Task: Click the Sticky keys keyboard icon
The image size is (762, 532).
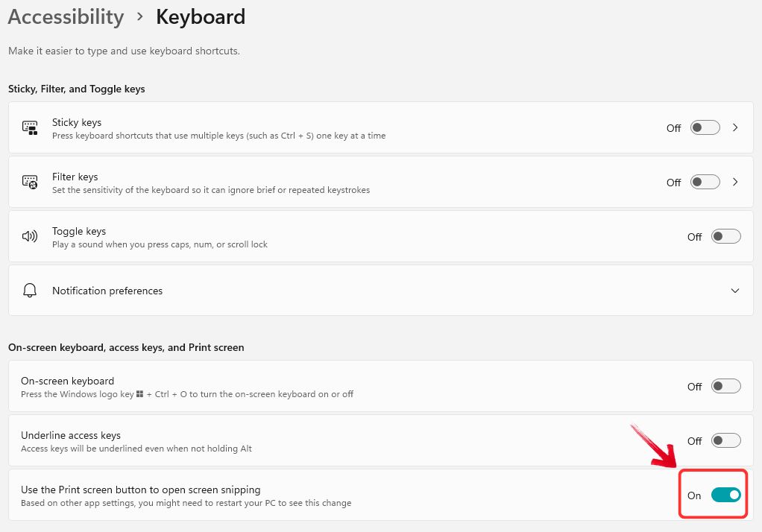Action: coord(30,127)
